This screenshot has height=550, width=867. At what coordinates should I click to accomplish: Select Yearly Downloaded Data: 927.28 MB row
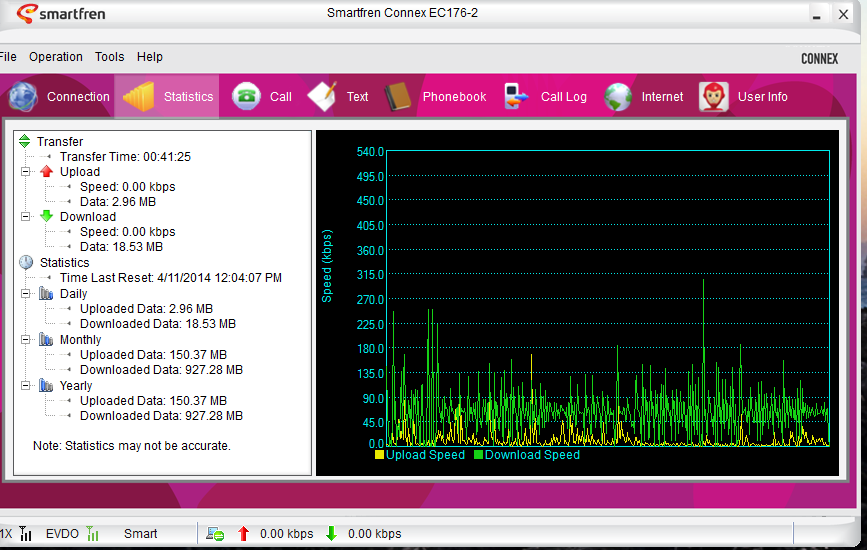tap(161, 416)
